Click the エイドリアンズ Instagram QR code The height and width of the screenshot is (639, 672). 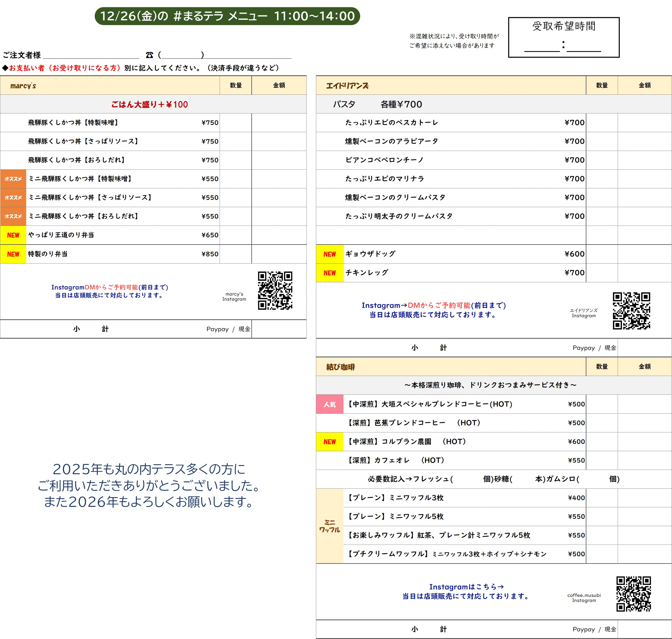click(x=631, y=311)
